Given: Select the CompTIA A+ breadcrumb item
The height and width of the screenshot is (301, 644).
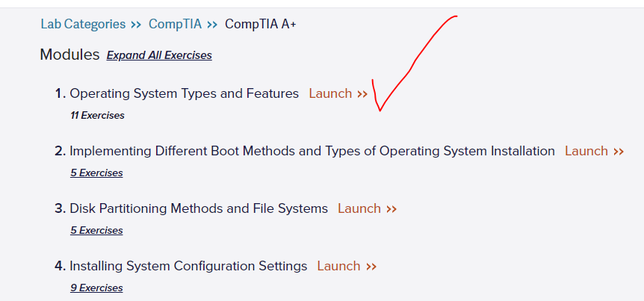Looking at the screenshot, I should (261, 24).
